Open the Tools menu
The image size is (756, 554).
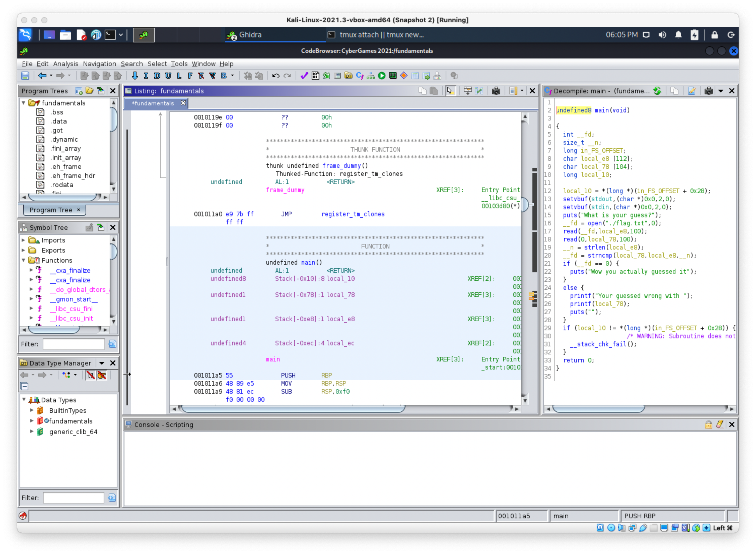click(179, 64)
